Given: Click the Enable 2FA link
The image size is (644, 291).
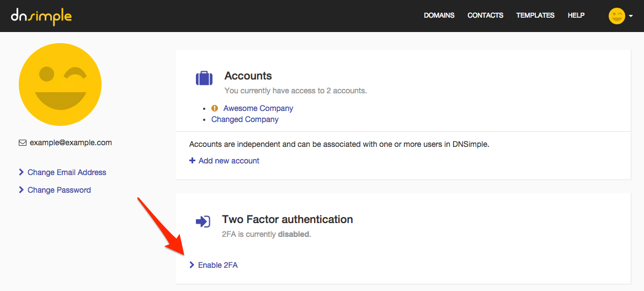Looking at the screenshot, I should (x=218, y=265).
